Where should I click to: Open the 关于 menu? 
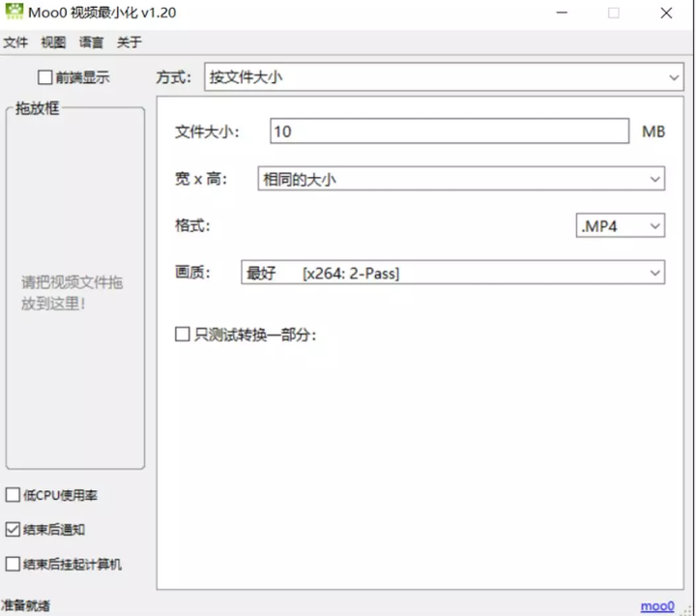pos(130,43)
